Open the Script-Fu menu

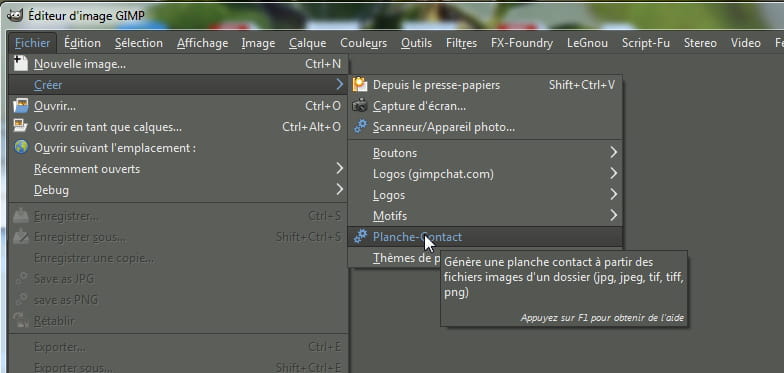(x=646, y=43)
